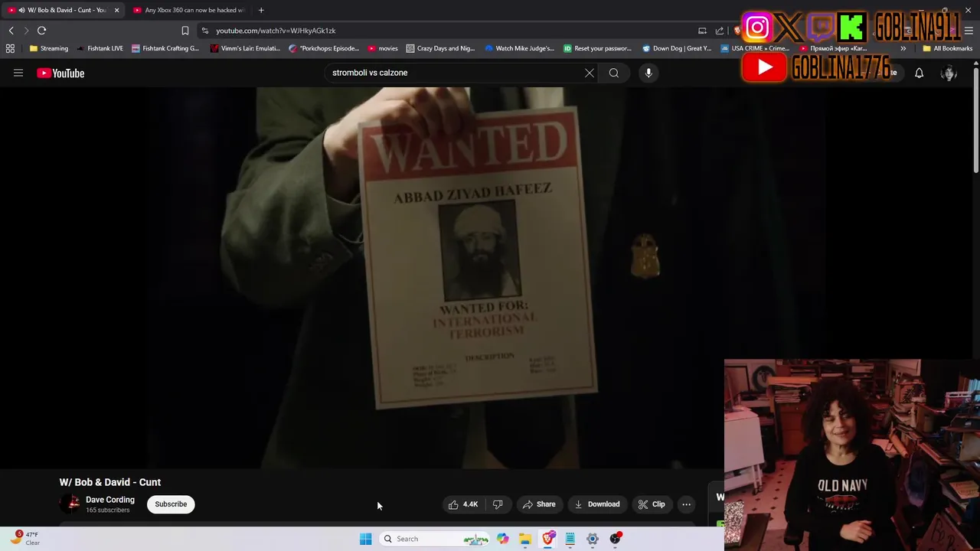Screen dimensions: 980x551
Task: Open the YouTube guide hamburger menu
Action: pos(18,73)
